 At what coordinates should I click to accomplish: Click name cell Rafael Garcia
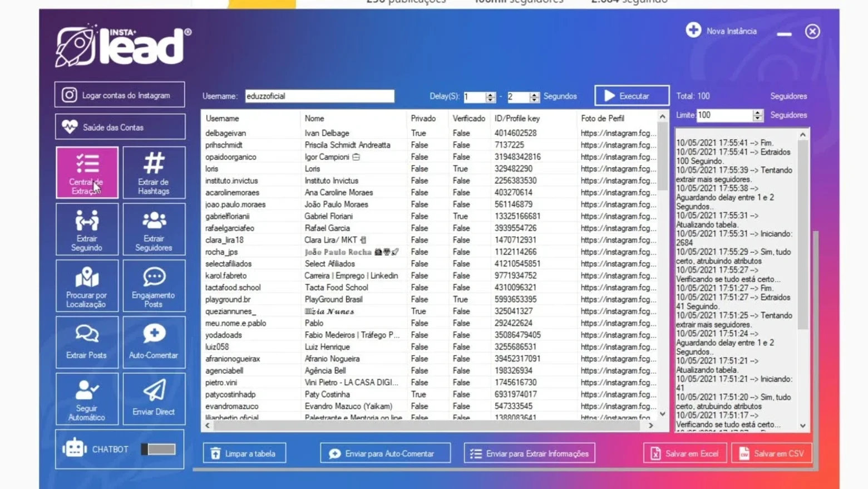[327, 228]
